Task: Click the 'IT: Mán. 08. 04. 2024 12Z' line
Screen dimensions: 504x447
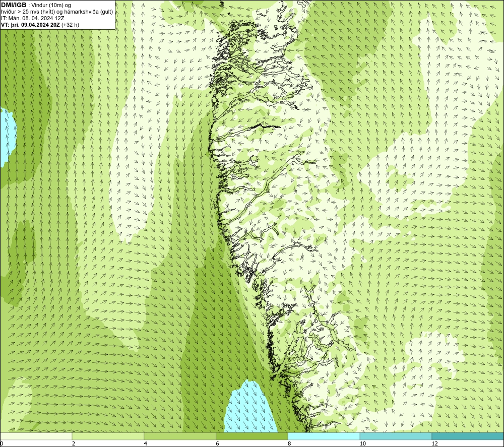Action: point(32,18)
